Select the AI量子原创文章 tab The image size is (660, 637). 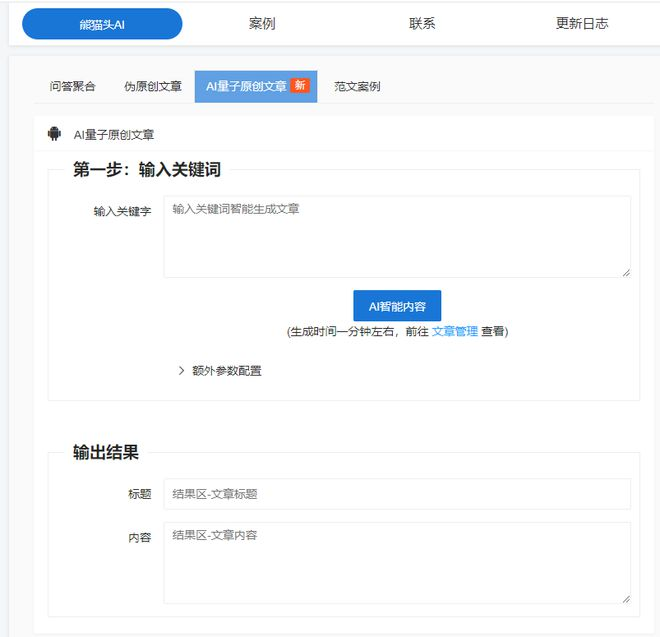(x=246, y=87)
